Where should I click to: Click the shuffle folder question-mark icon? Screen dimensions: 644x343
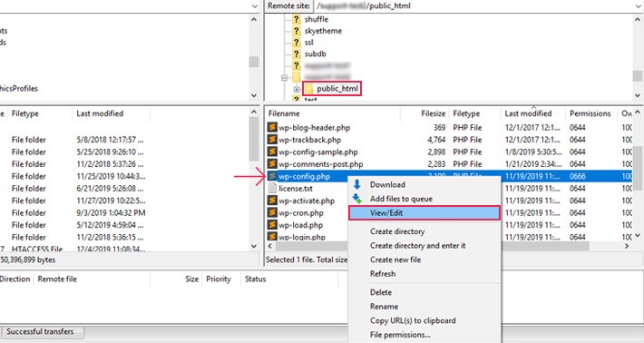(297, 19)
